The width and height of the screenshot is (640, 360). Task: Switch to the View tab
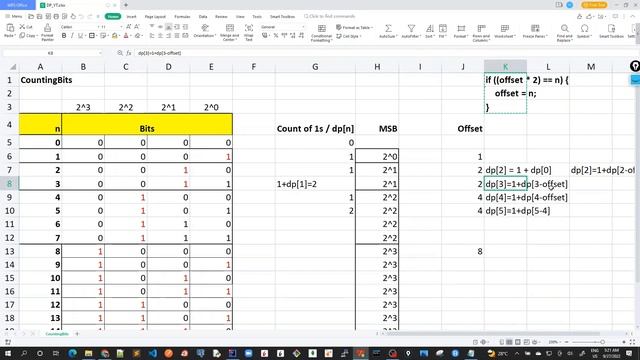(240, 17)
